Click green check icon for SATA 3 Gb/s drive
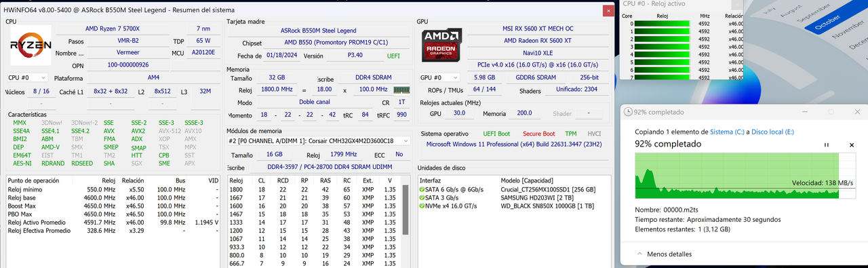This screenshot has width=868, height=268. click(x=422, y=197)
